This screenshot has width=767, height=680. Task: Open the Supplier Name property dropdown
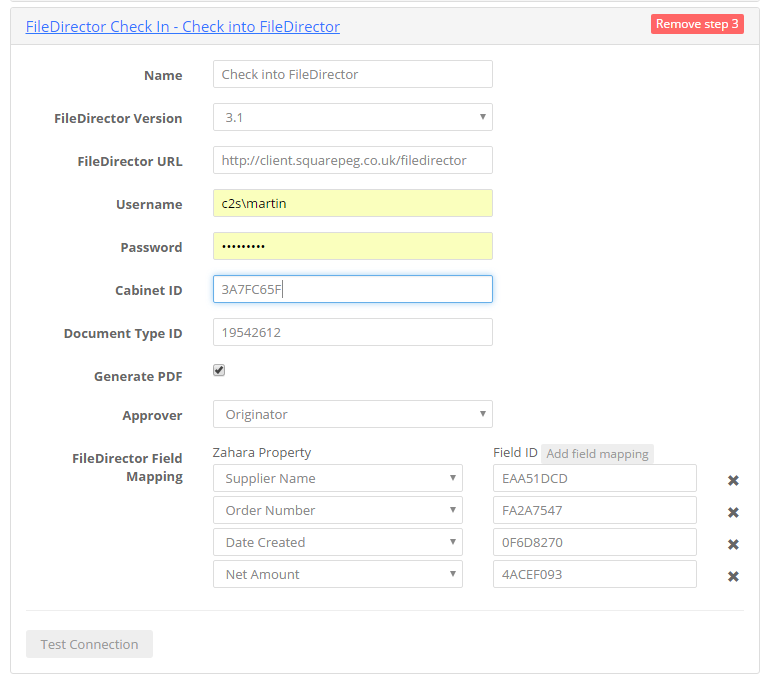[x=338, y=478]
